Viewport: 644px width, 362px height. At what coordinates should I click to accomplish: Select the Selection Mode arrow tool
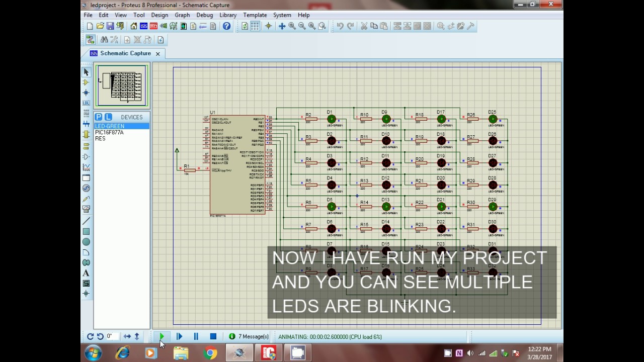[x=86, y=72]
